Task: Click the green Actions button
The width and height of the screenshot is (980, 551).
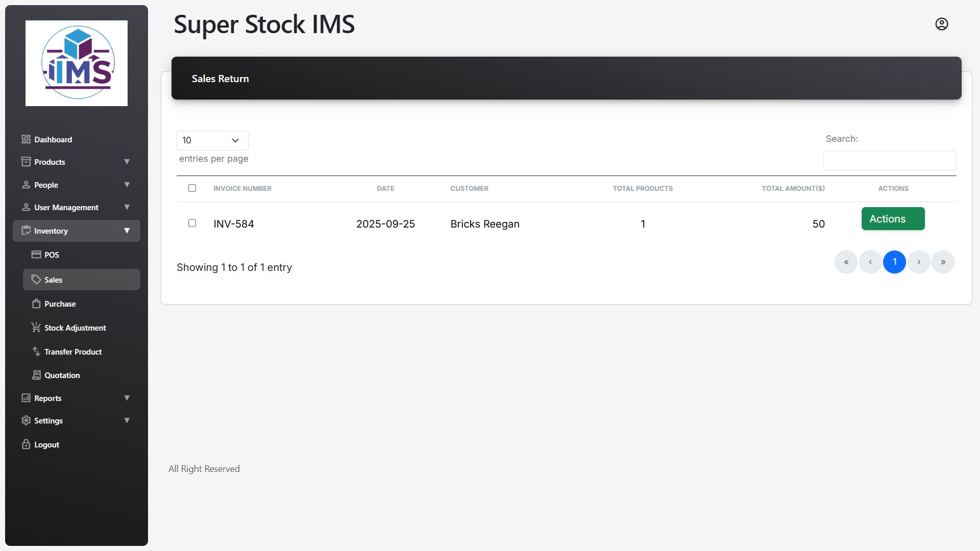Action: click(x=893, y=219)
